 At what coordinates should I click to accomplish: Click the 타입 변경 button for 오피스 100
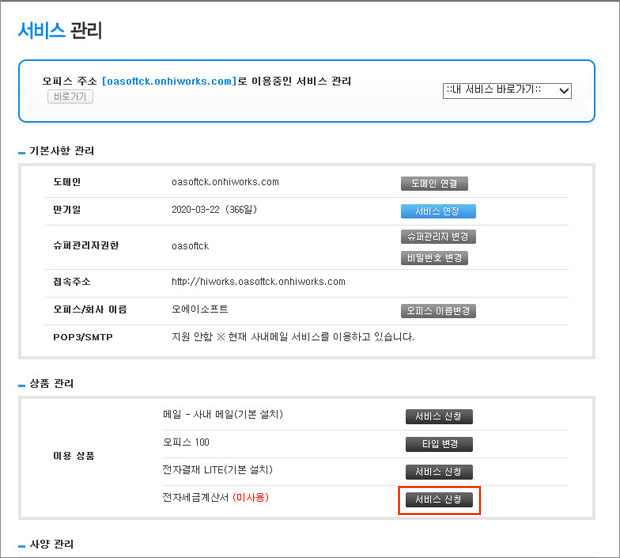pos(439,444)
